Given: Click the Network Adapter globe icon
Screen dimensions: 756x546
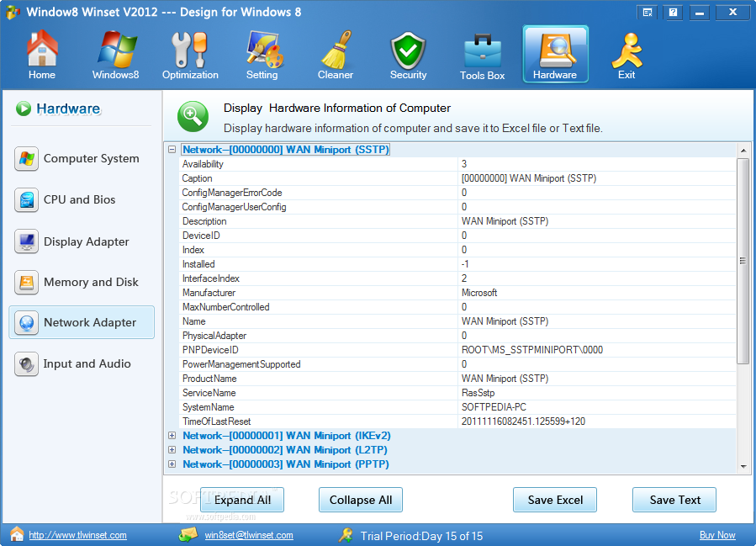Looking at the screenshot, I should [27, 323].
